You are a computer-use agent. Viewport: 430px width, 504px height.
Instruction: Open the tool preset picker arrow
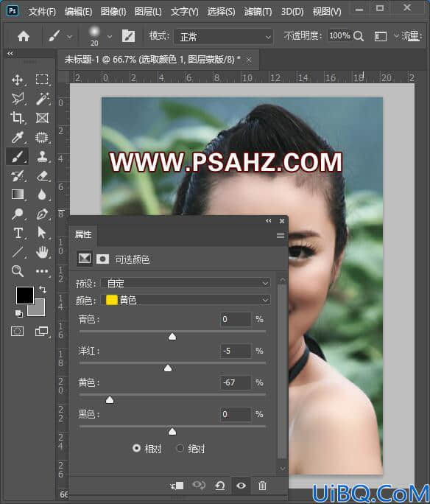pyautogui.click(x=69, y=37)
